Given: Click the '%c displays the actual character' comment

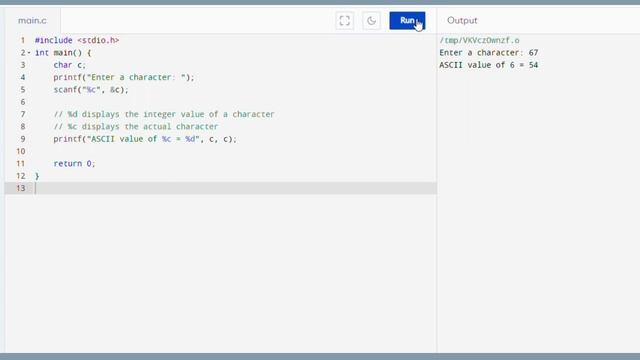Looking at the screenshot, I should pyautogui.click(x=136, y=127).
